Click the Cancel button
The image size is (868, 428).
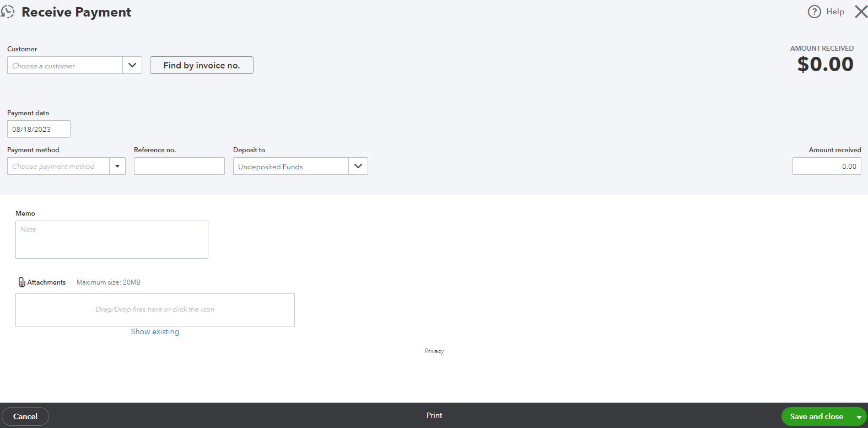(25, 416)
